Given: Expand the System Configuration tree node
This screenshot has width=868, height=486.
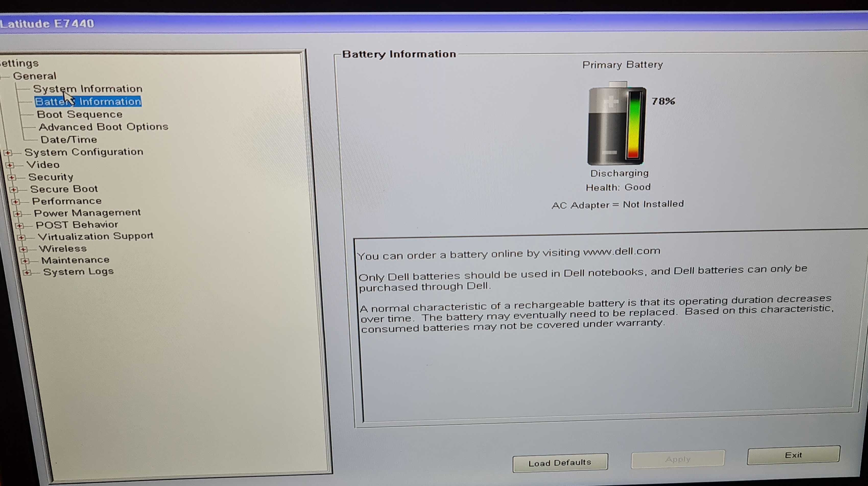Looking at the screenshot, I should coord(8,153).
